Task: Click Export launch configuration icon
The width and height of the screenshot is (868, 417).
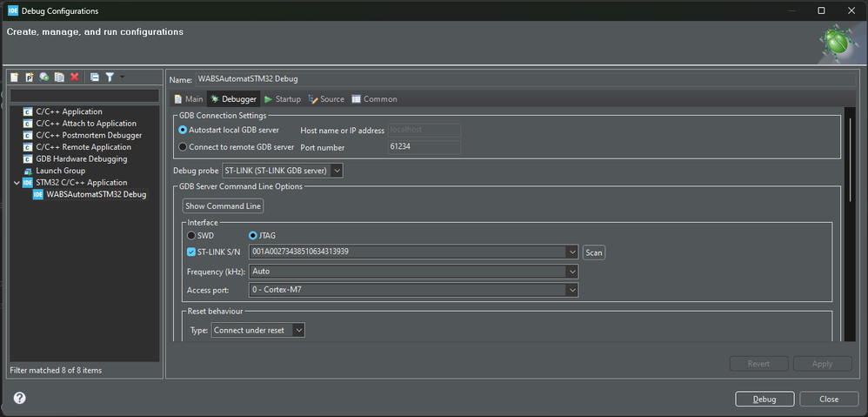Action: pyautogui.click(x=44, y=77)
